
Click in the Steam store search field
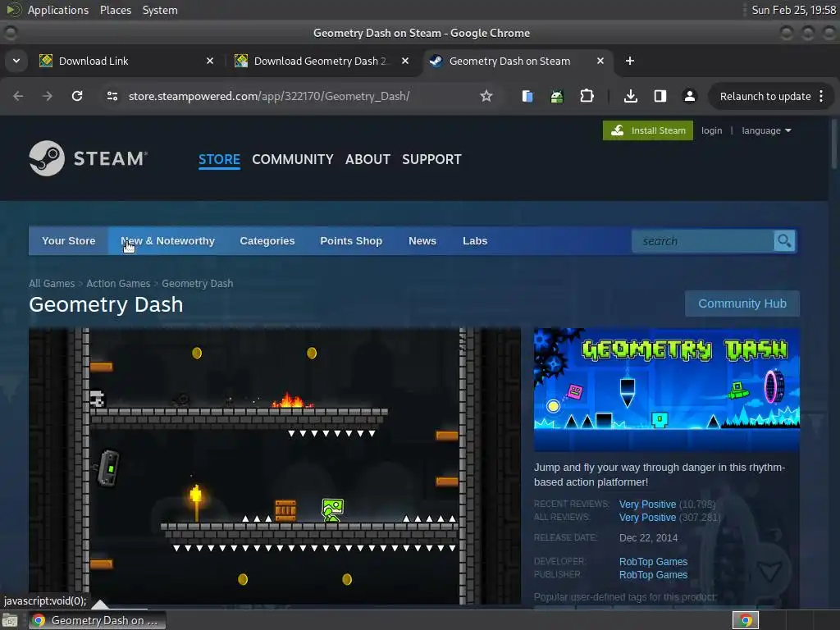pos(703,241)
